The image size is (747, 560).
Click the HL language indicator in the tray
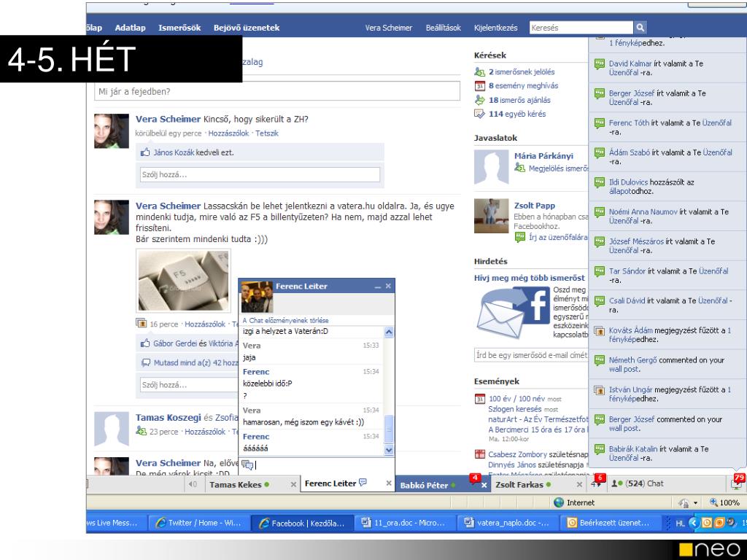(x=680, y=523)
